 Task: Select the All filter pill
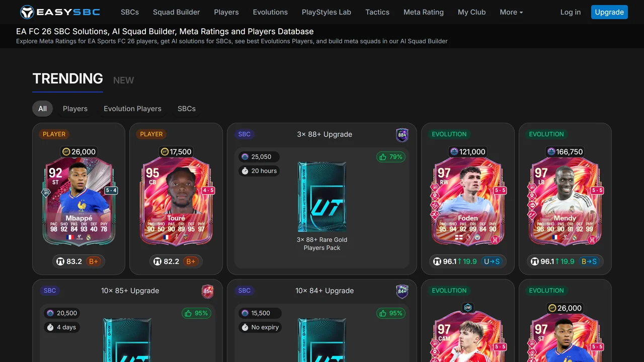[x=43, y=109]
